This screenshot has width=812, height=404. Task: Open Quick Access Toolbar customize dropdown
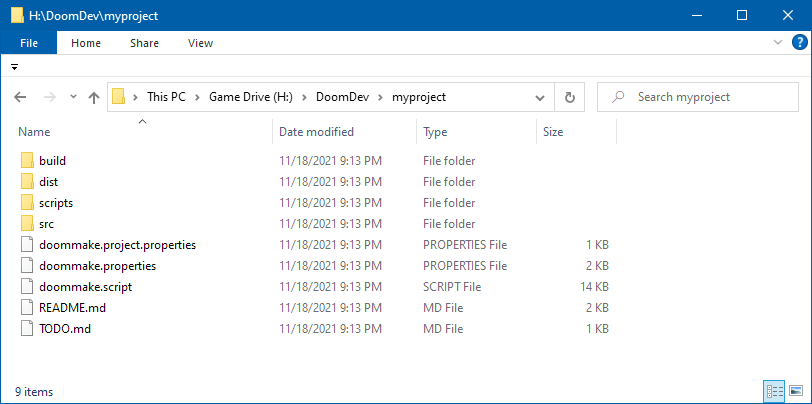pyautogui.click(x=14, y=67)
